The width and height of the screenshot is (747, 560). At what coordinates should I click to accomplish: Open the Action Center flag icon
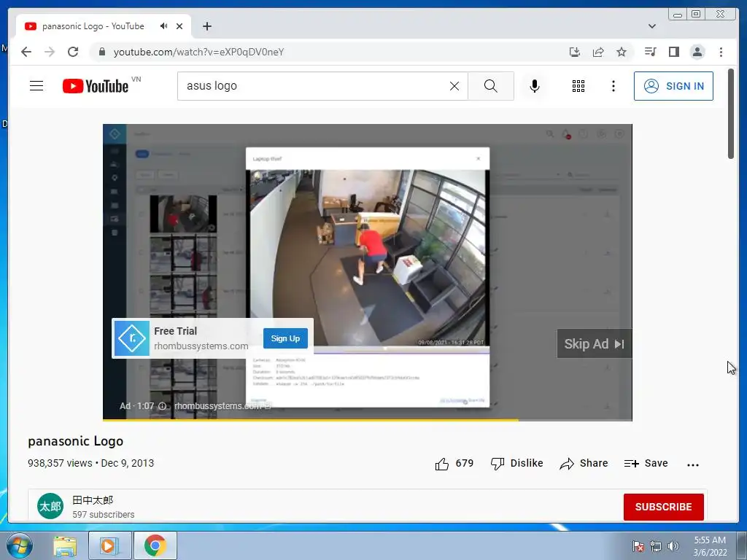(638, 546)
